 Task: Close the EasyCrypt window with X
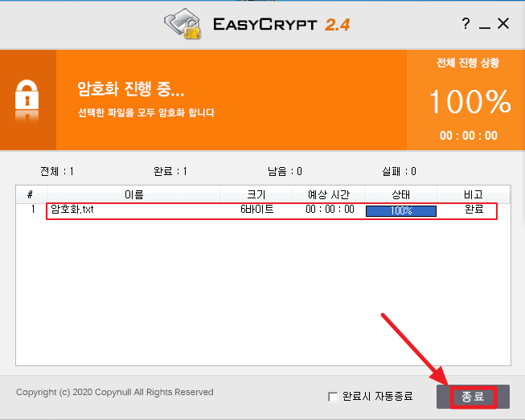click(503, 24)
